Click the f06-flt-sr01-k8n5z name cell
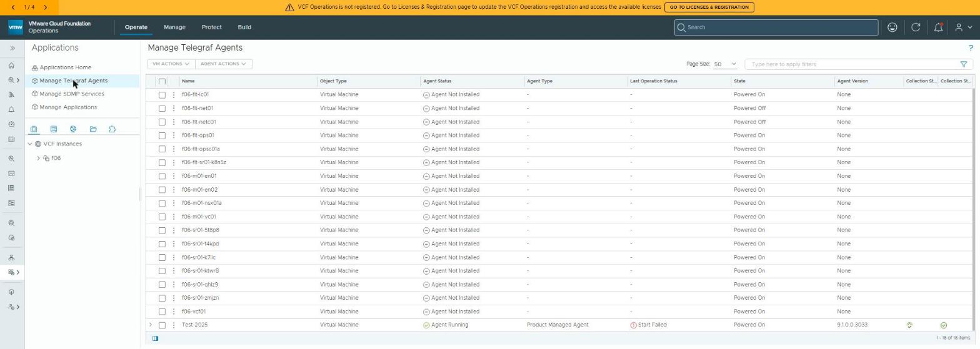The image size is (980, 349). pyautogui.click(x=204, y=162)
